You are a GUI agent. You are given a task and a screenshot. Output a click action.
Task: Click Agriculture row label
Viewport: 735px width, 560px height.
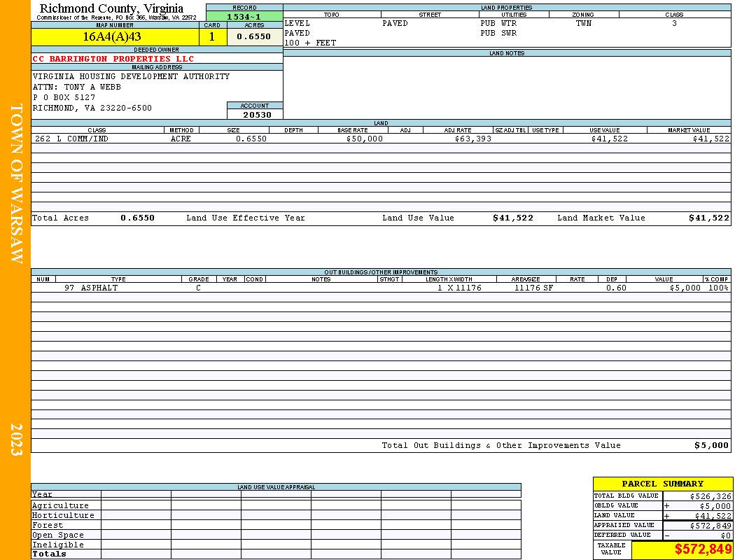(x=60, y=505)
